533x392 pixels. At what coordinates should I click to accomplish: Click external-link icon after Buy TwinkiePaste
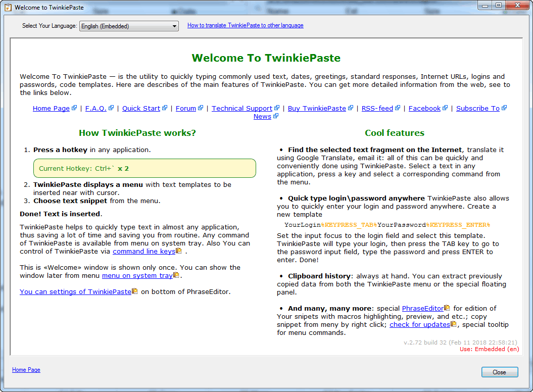click(x=351, y=108)
